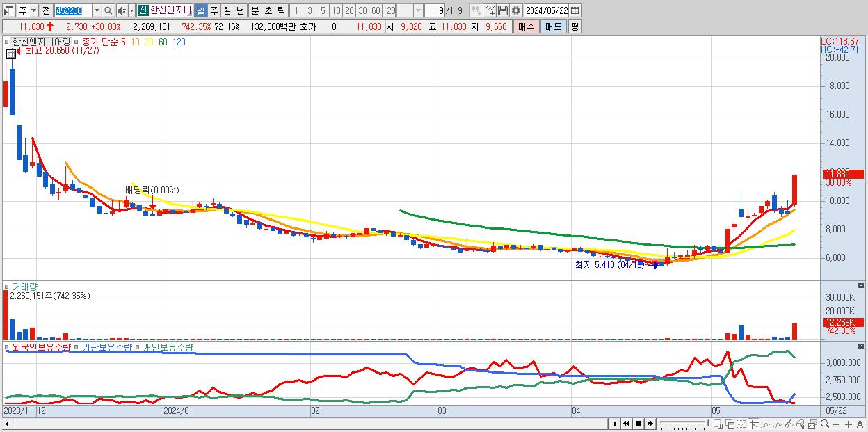Click the speaker sound alert icon

point(121,10)
